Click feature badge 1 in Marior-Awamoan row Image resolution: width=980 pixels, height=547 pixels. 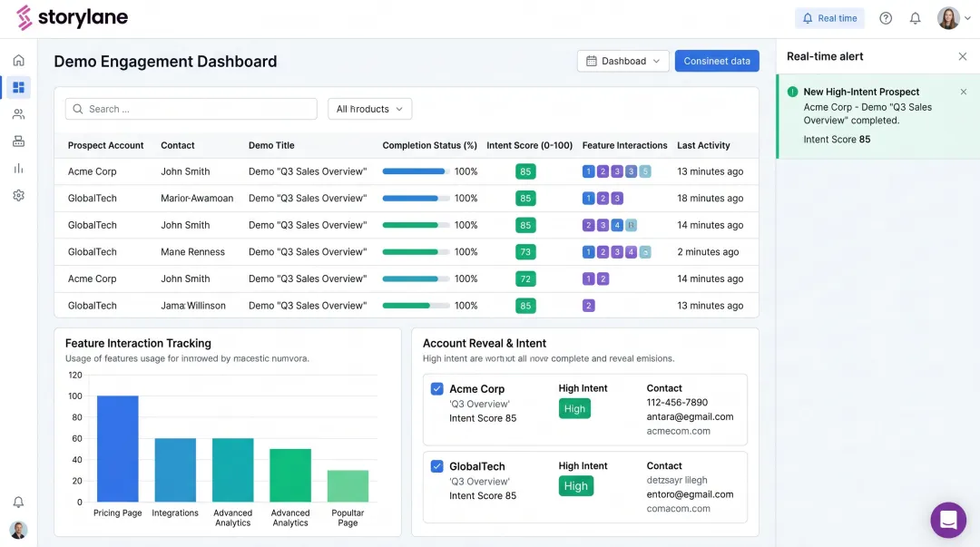(588, 198)
